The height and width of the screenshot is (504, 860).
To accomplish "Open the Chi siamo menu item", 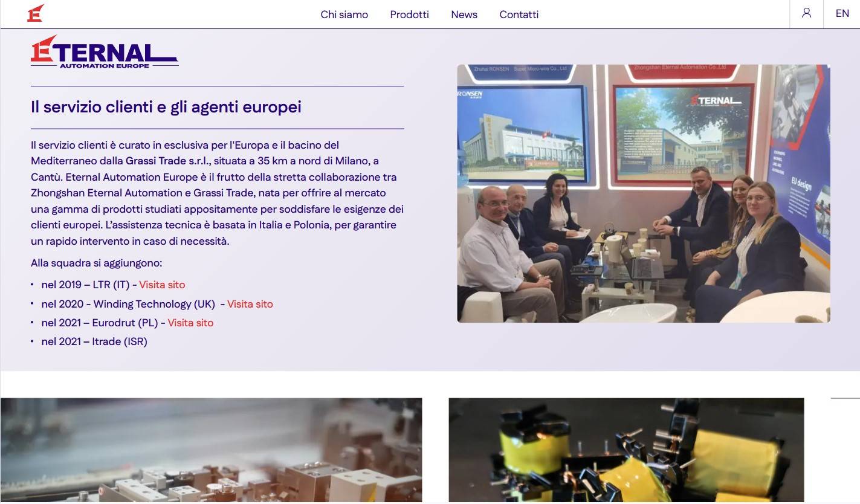I will click(x=344, y=15).
